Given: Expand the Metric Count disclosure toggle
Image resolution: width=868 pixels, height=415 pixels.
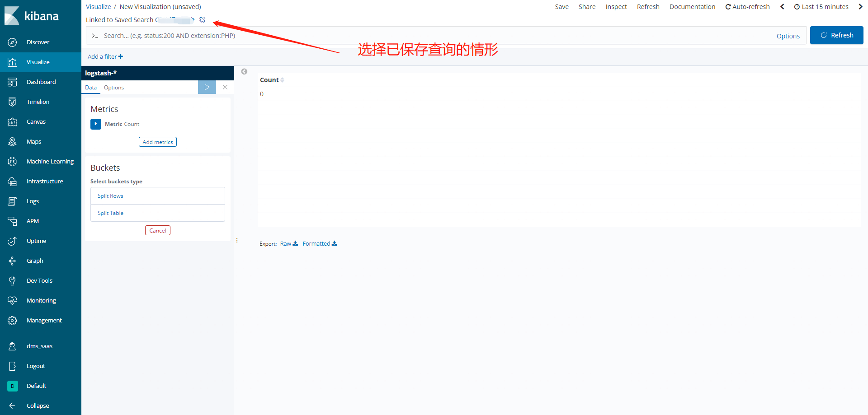Looking at the screenshot, I should click(96, 124).
